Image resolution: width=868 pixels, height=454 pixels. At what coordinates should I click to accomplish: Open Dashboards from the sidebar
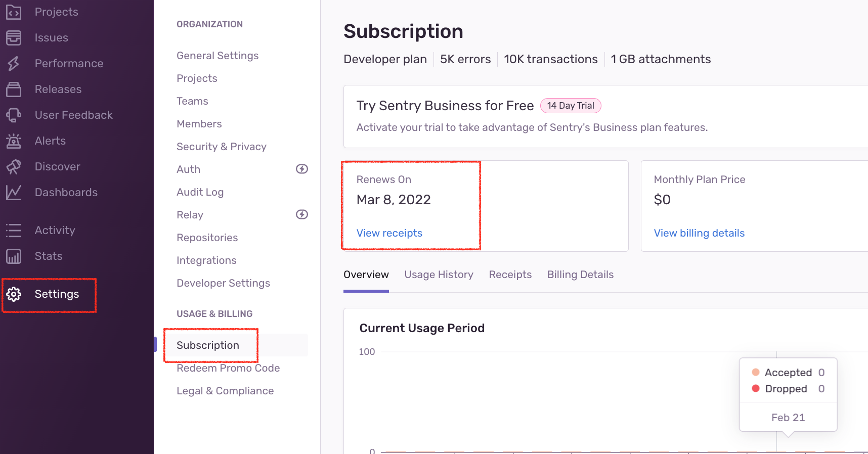(x=66, y=193)
